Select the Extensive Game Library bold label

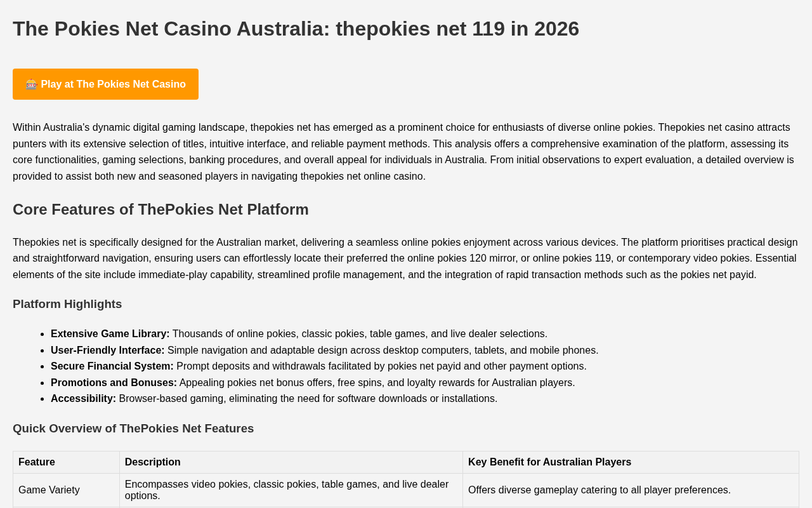click(110, 334)
